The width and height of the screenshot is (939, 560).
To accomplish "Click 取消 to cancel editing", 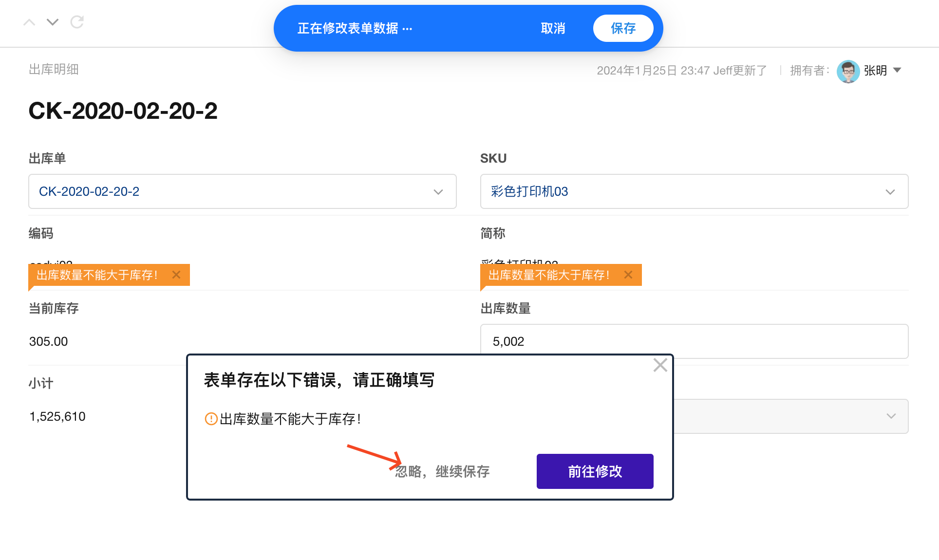I will coord(553,28).
